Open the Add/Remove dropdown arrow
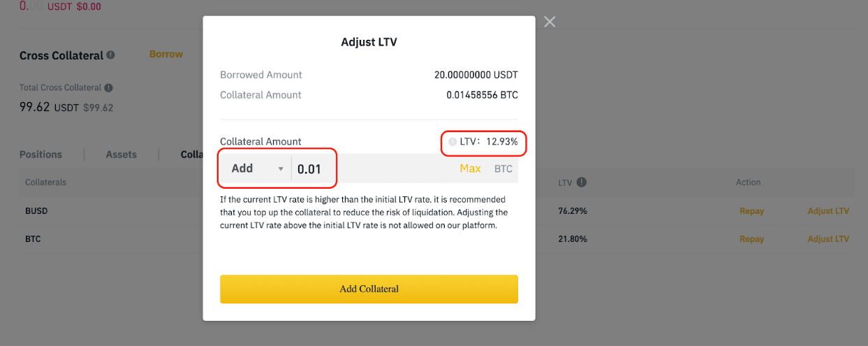Viewport: 868px width, 346px height. [x=281, y=169]
